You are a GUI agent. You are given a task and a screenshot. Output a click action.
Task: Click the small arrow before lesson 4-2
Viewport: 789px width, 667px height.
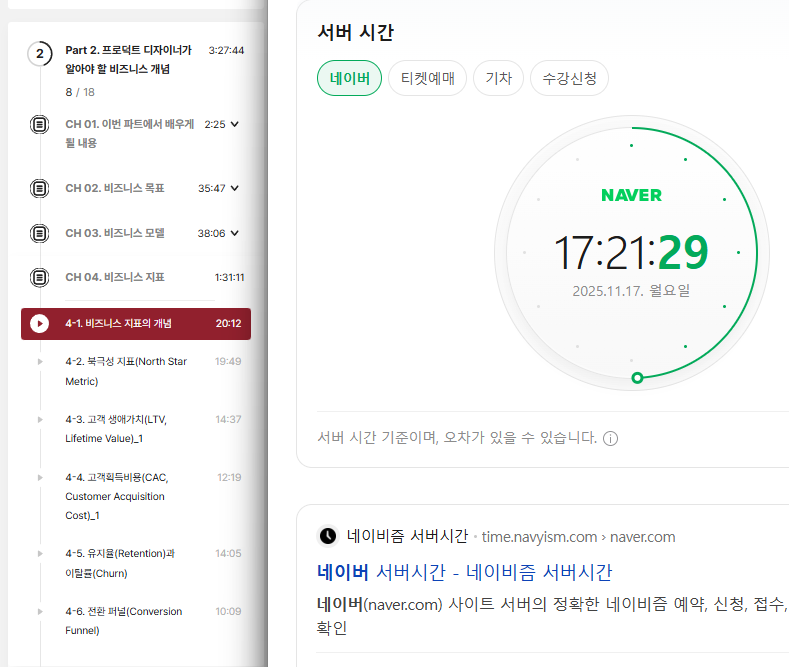[40, 362]
